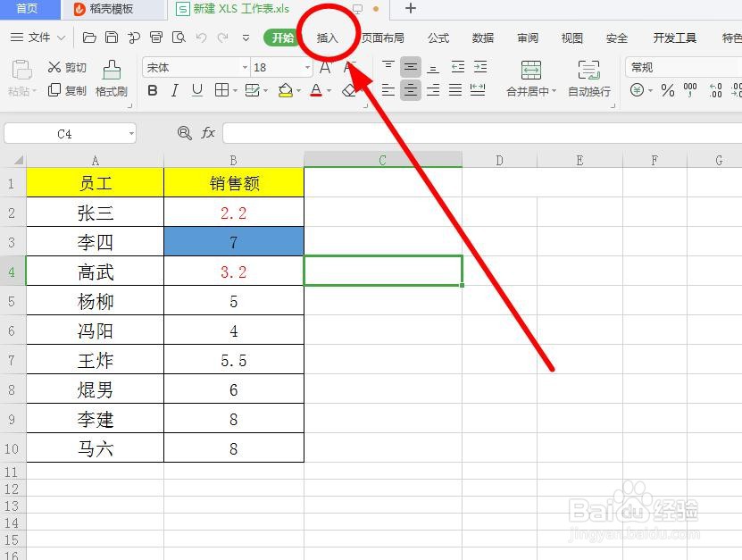Viewport: 742px width, 560px height.
Task: Toggle italic formatting
Action: coord(175,90)
